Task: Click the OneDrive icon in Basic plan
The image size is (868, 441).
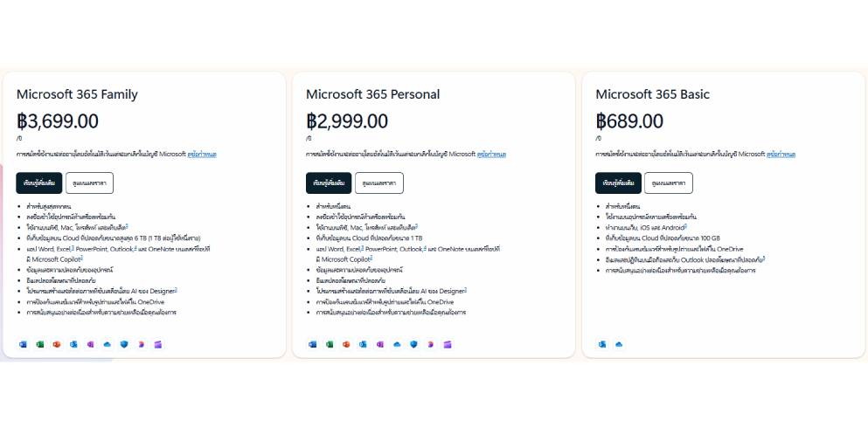Action: point(619,344)
